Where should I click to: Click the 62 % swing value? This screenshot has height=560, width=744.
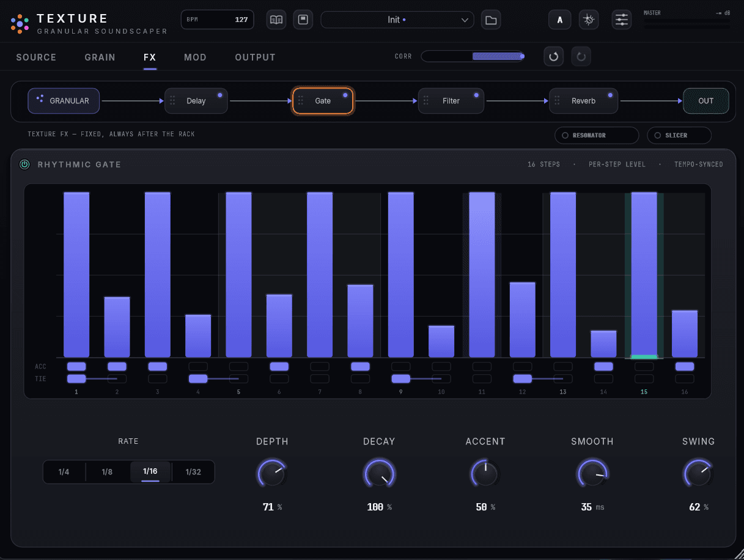click(699, 507)
